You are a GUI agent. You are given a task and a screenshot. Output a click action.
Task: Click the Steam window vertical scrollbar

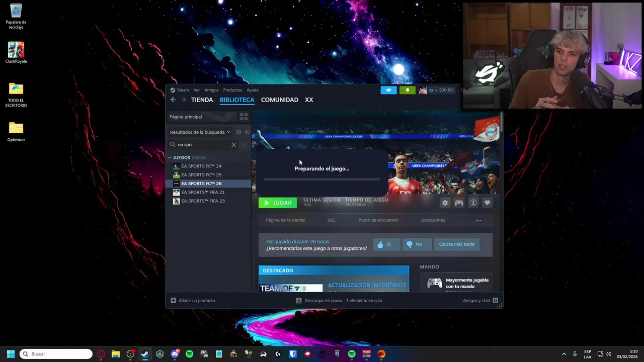click(x=501, y=123)
